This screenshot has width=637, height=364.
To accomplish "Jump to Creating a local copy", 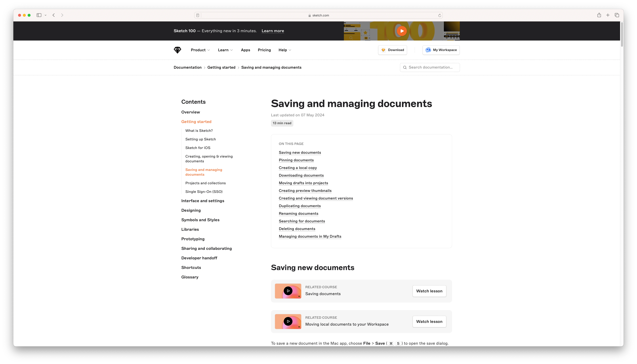I will (x=298, y=168).
